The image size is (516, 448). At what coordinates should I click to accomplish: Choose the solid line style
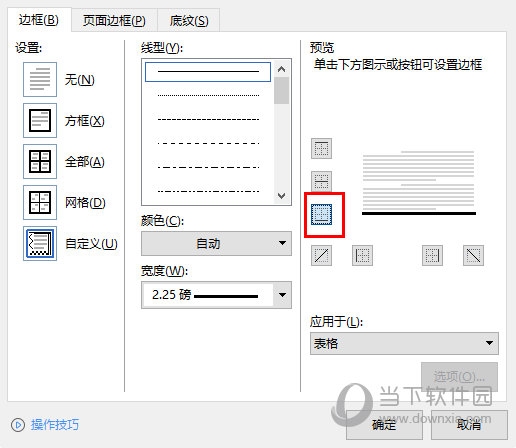tap(208, 72)
